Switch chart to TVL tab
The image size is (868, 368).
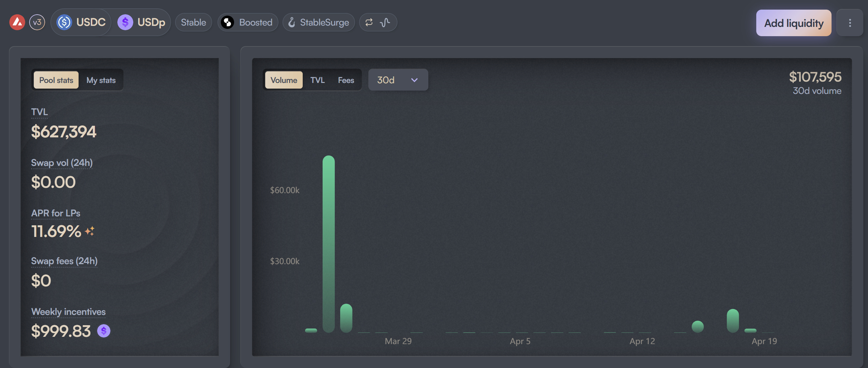tap(317, 80)
